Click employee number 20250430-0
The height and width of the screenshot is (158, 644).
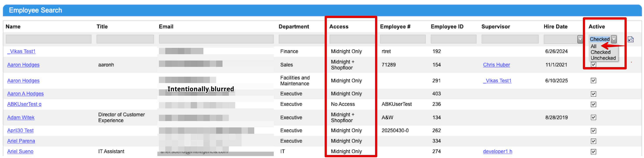pyautogui.click(x=395, y=131)
